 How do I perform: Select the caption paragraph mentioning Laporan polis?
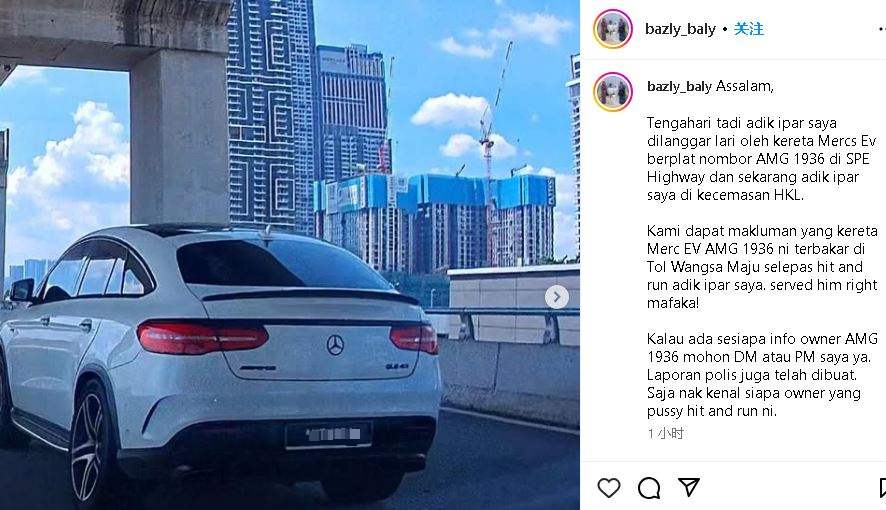pos(762,374)
